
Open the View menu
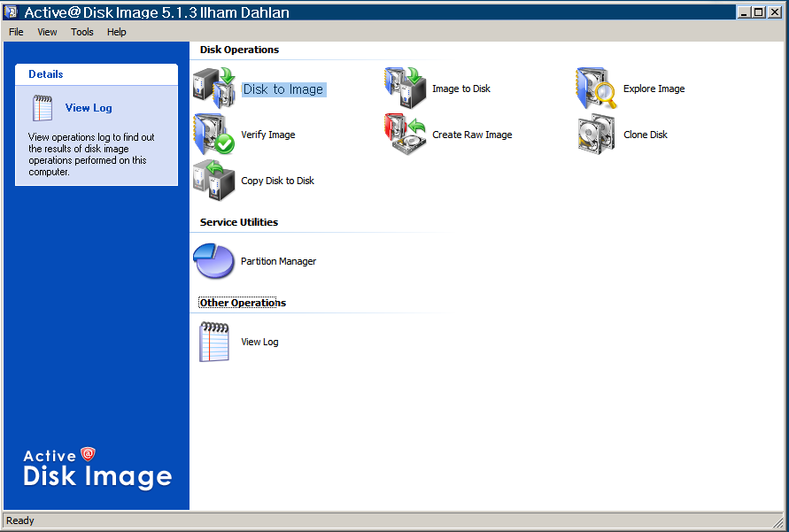[x=47, y=32]
